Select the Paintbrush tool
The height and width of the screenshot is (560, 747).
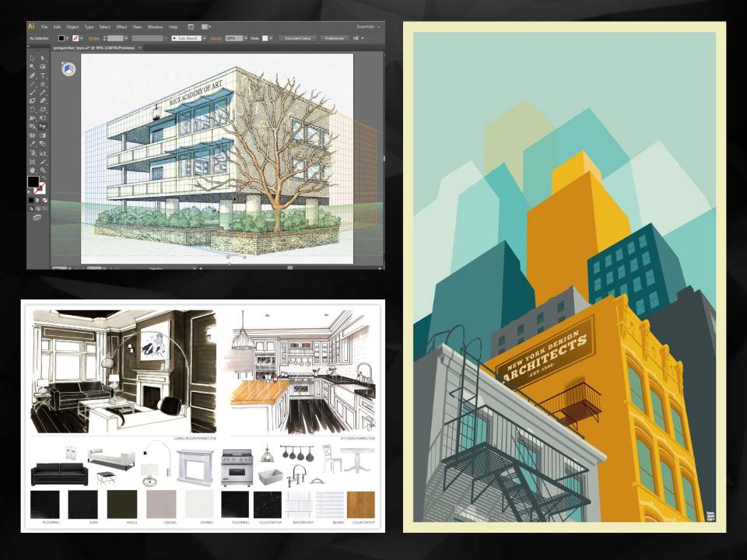click(33, 93)
